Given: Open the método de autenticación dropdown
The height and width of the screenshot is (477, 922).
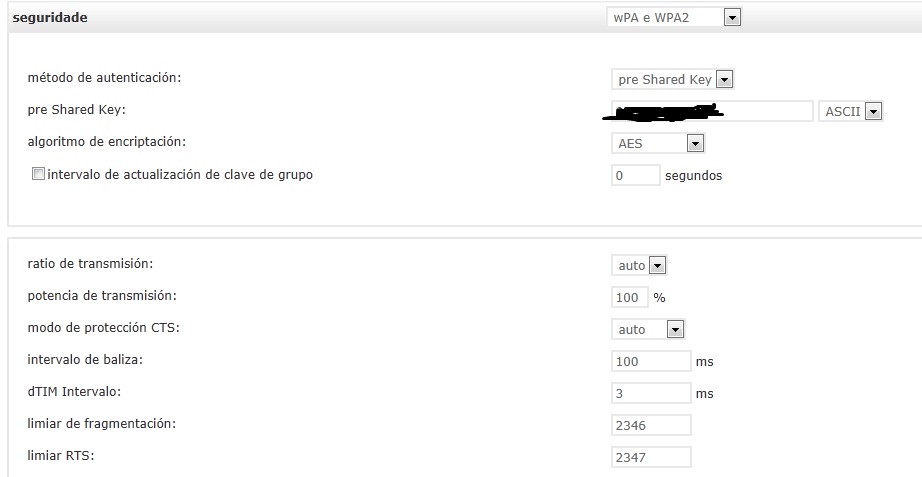Looking at the screenshot, I should [673, 79].
